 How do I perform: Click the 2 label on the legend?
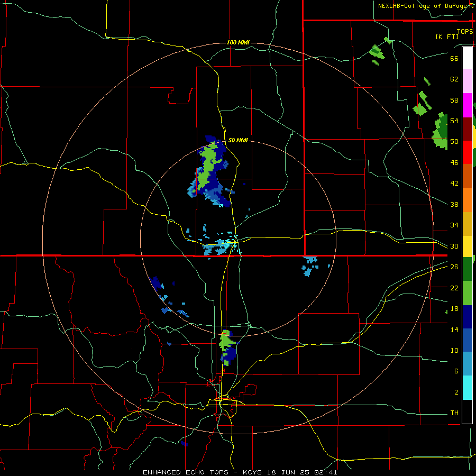(x=456, y=392)
